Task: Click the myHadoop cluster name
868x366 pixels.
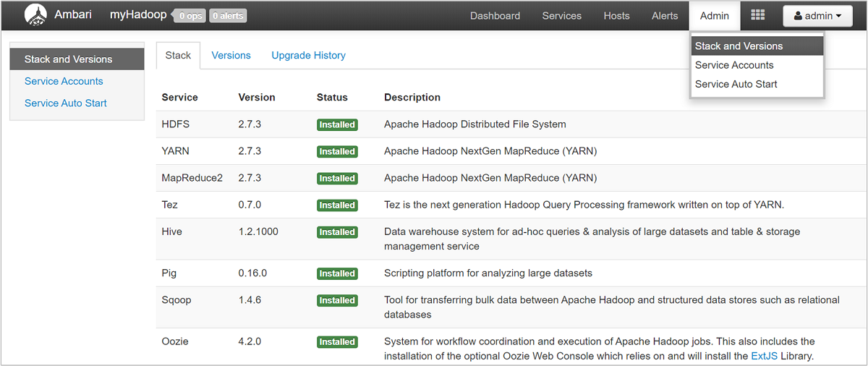Action: tap(137, 15)
